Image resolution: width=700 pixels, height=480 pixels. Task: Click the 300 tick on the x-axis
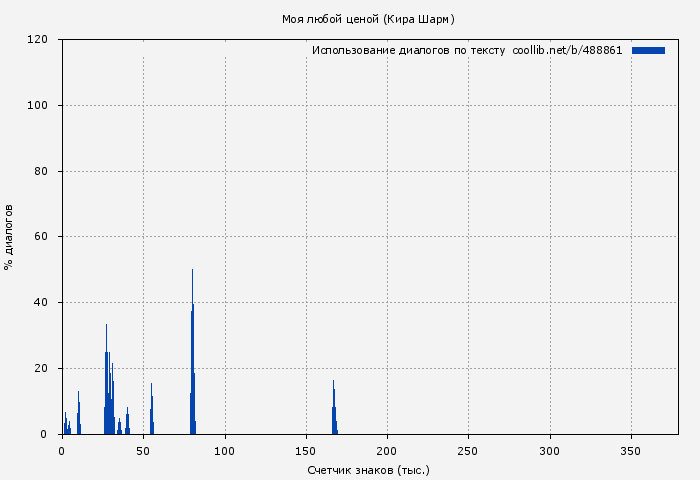pyautogui.click(x=549, y=451)
